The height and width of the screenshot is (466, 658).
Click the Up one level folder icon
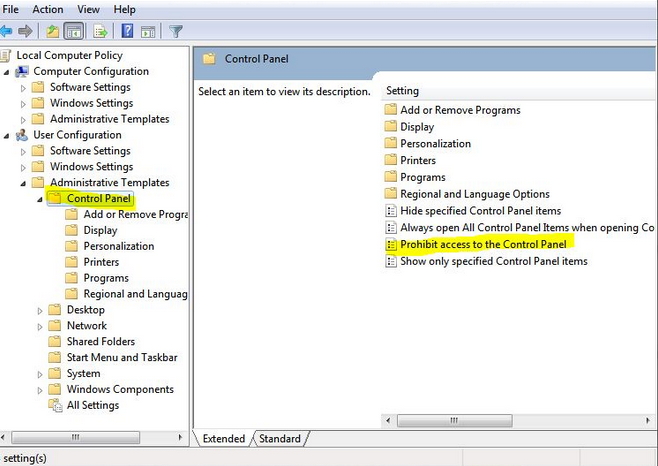[x=52, y=31]
